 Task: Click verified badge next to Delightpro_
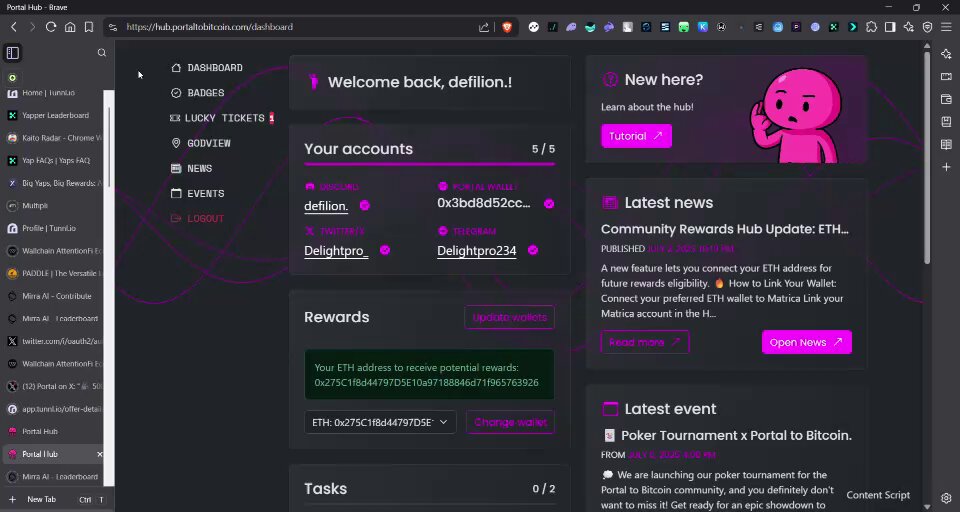385,250
